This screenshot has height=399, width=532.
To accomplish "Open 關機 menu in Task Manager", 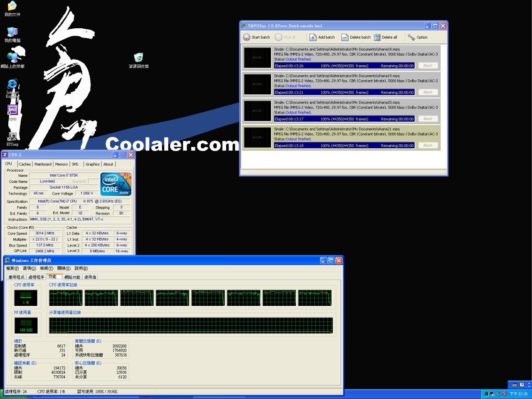I will pos(64,268).
